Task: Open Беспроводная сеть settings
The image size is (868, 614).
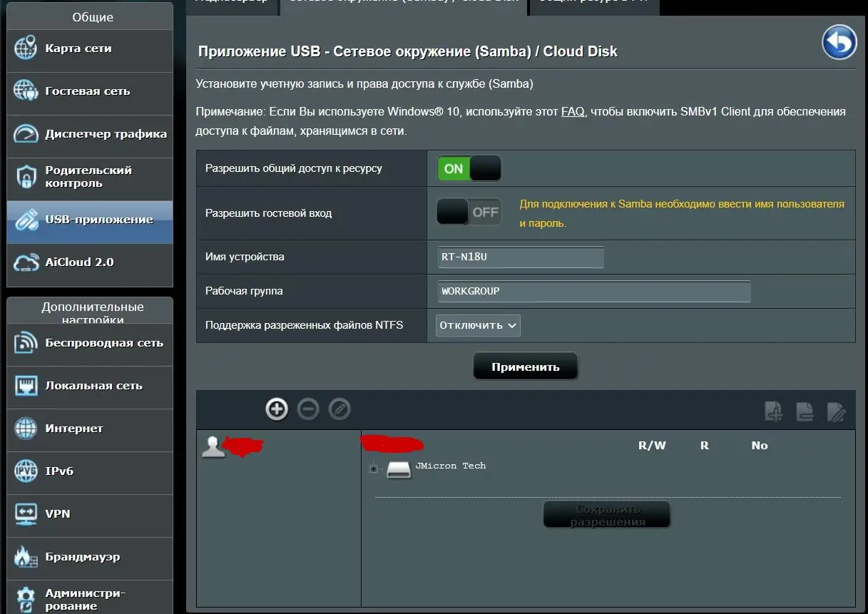Action: tap(90, 344)
